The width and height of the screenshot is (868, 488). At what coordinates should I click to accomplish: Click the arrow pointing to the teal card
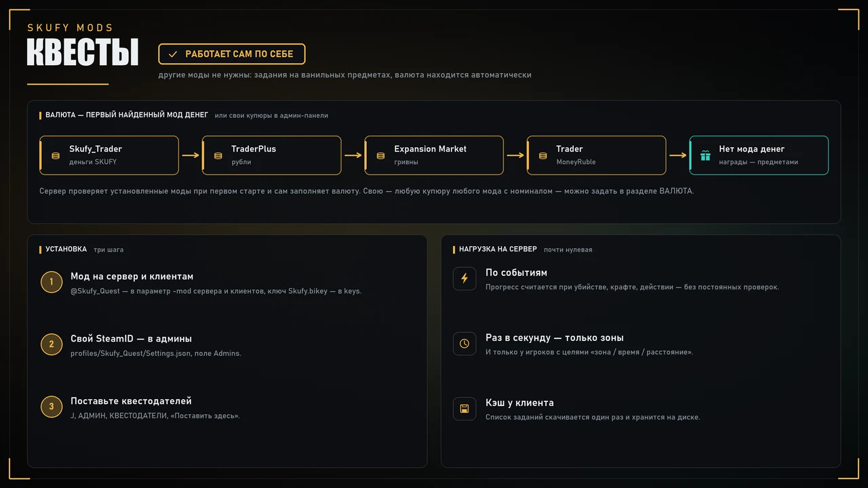pyautogui.click(x=677, y=155)
